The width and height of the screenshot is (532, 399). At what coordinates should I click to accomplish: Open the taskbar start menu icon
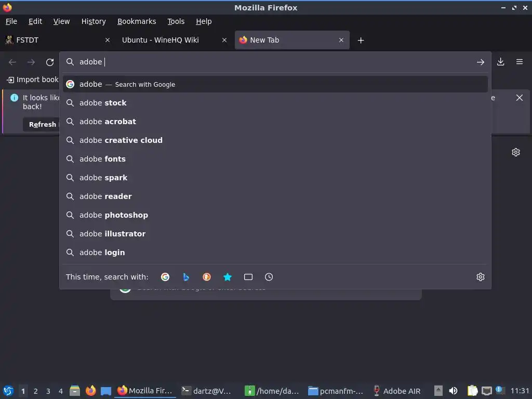coord(8,391)
